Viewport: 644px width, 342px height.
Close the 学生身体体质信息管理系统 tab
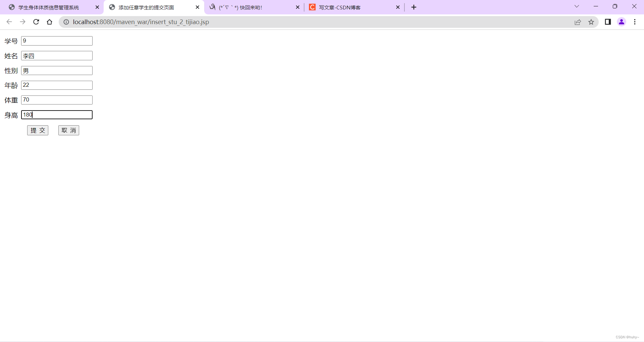tap(97, 7)
